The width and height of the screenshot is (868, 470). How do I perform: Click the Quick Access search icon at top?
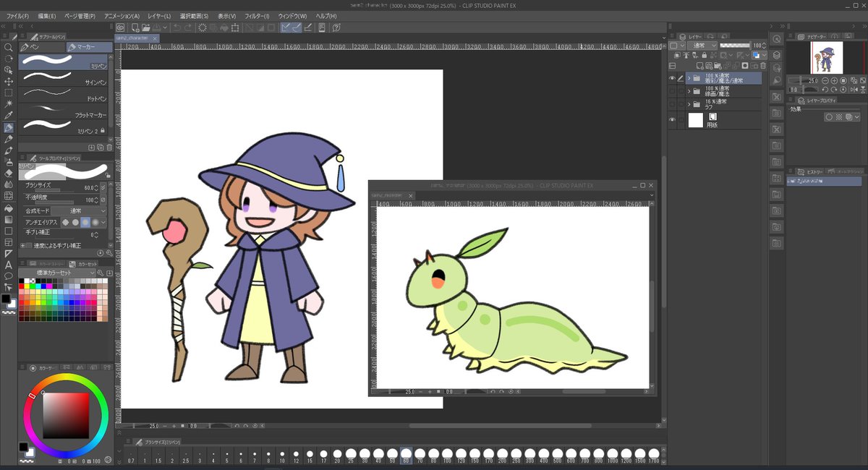click(x=775, y=39)
